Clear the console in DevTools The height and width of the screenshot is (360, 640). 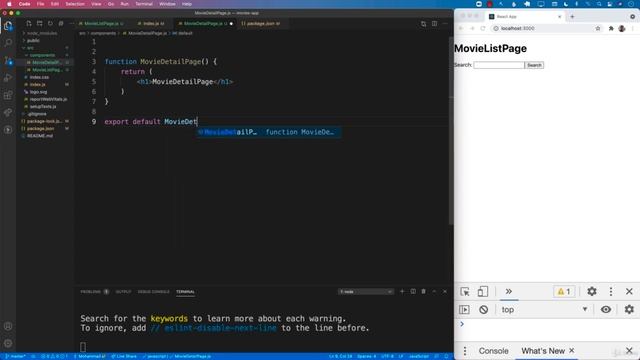(484, 309)
